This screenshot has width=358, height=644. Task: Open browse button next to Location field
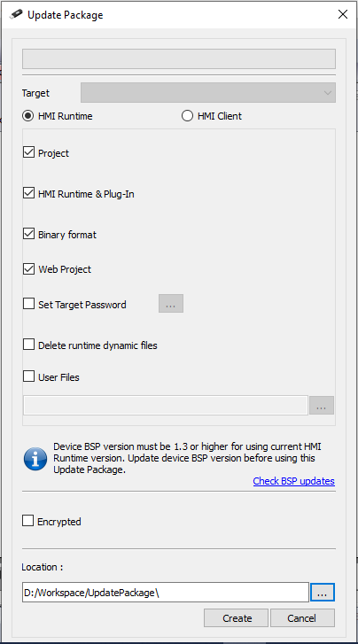(x=323, y=593)
